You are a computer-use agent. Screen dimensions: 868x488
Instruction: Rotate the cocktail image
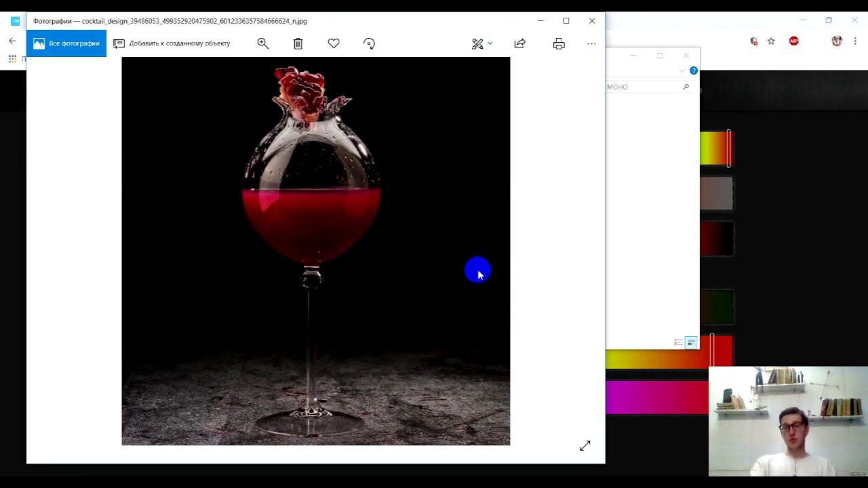coord(369,43)
